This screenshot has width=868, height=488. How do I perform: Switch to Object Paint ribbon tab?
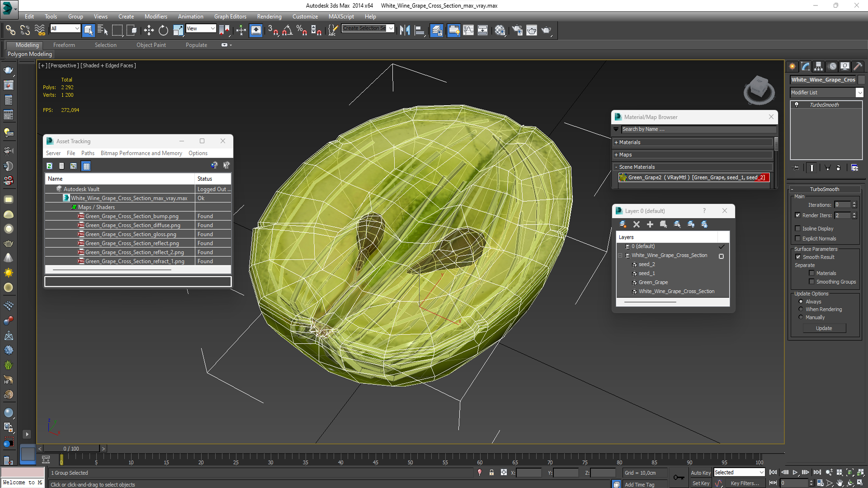point(151,45)
